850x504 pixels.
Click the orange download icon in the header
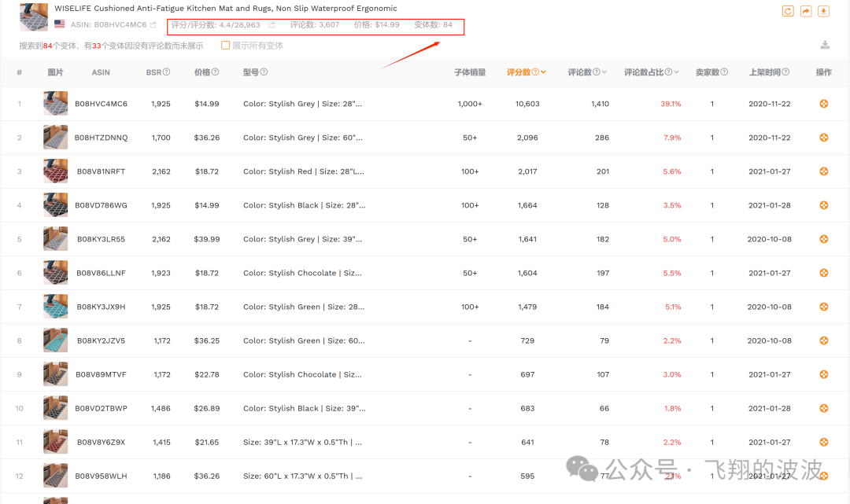point(823,11)
